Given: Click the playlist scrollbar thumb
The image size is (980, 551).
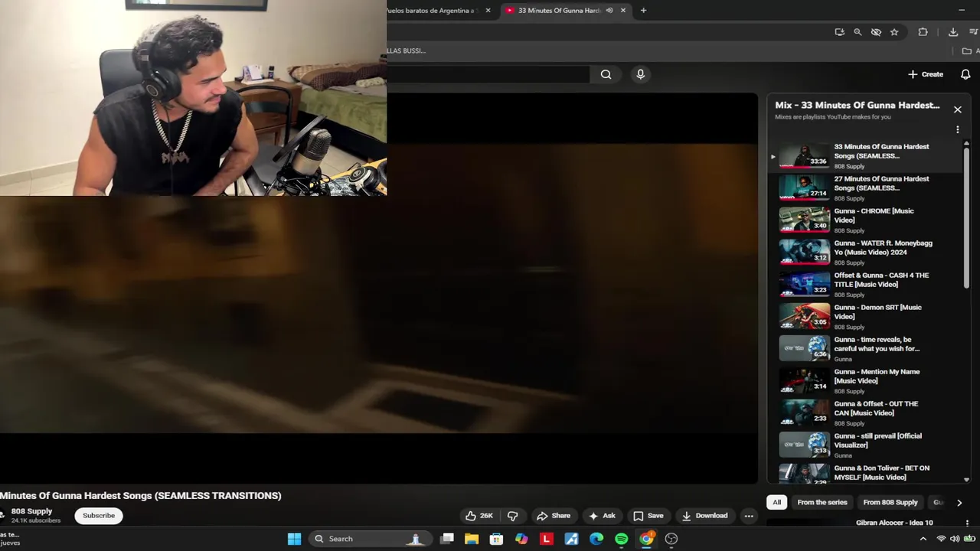Looking at the screenshot, I should 966,218.
